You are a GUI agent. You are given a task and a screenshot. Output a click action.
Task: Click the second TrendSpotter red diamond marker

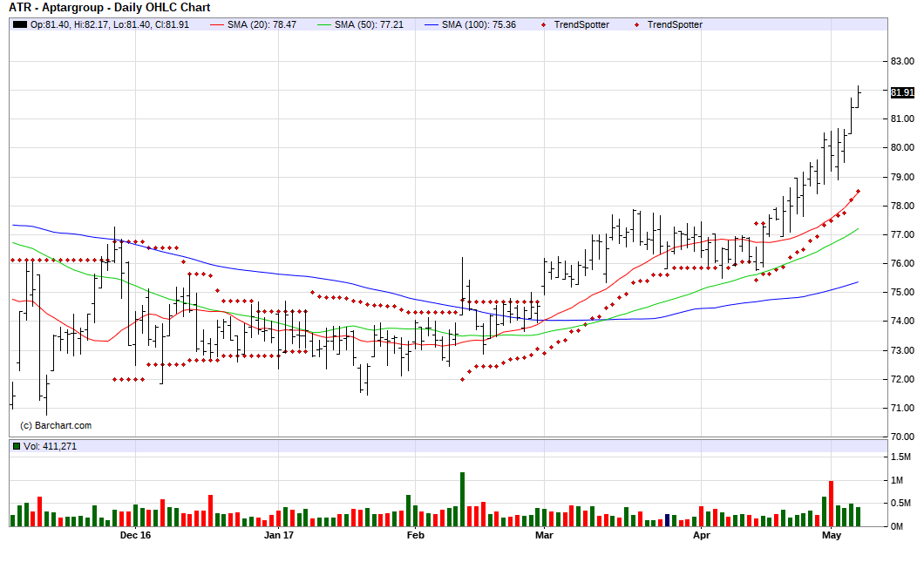tap(636, 24)
